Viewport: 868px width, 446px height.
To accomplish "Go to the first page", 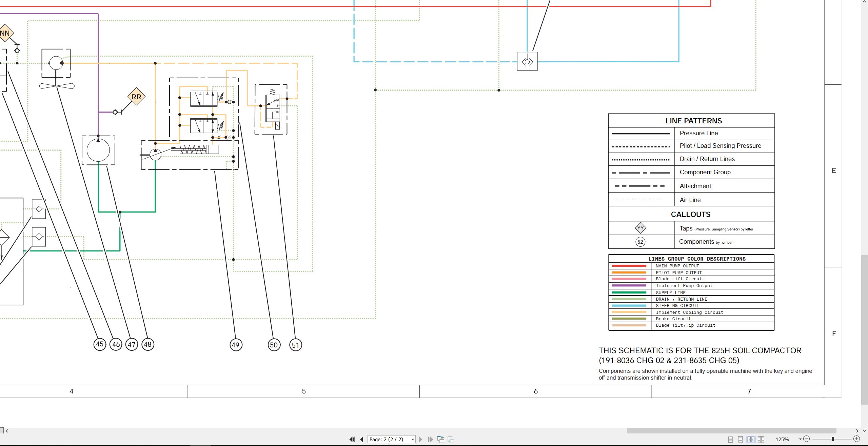I will (x=352, y=439).
